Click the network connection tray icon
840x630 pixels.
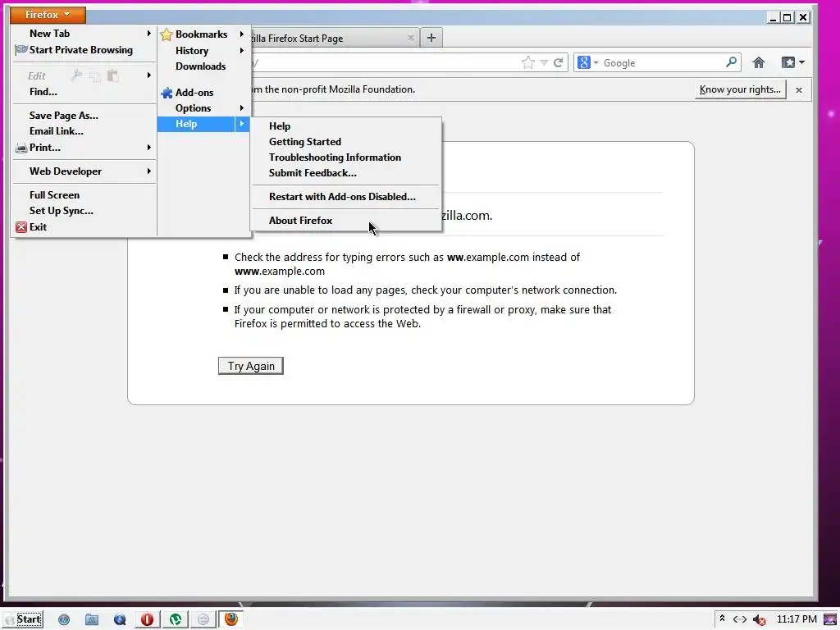[739, 620]
